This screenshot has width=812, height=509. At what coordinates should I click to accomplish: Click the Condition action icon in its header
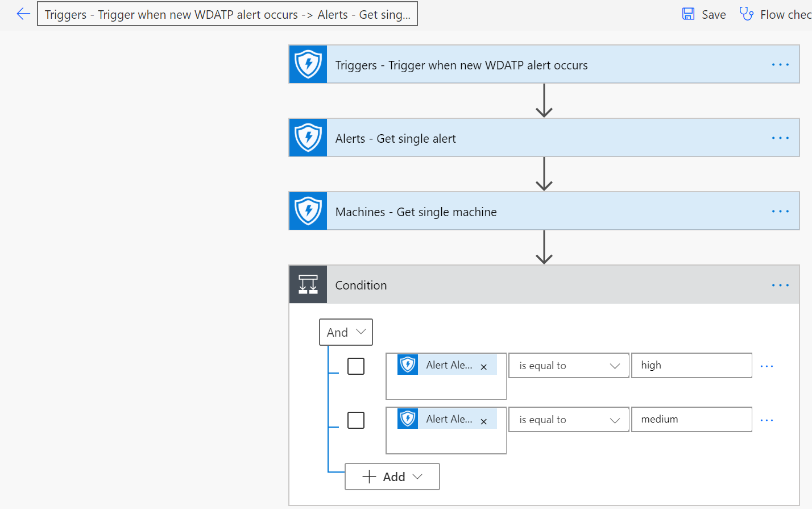308,284
